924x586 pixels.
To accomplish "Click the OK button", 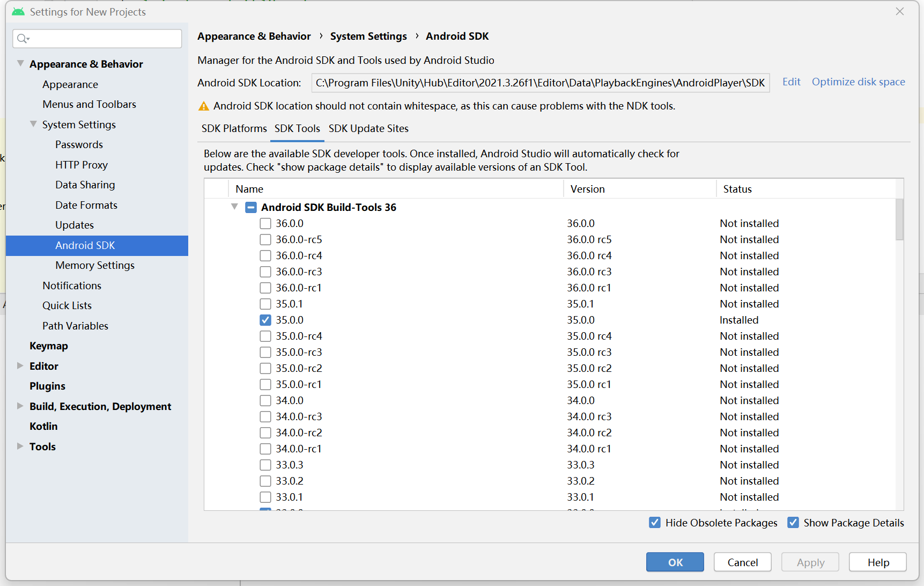I will pos(675,562).
